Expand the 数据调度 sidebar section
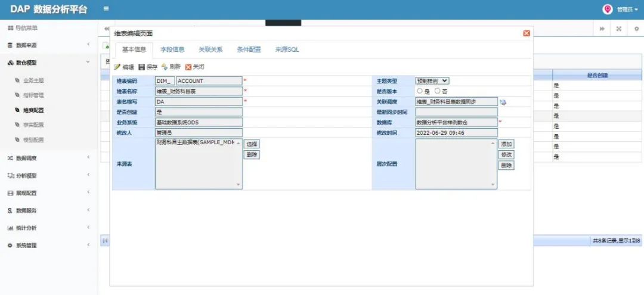 48,158
